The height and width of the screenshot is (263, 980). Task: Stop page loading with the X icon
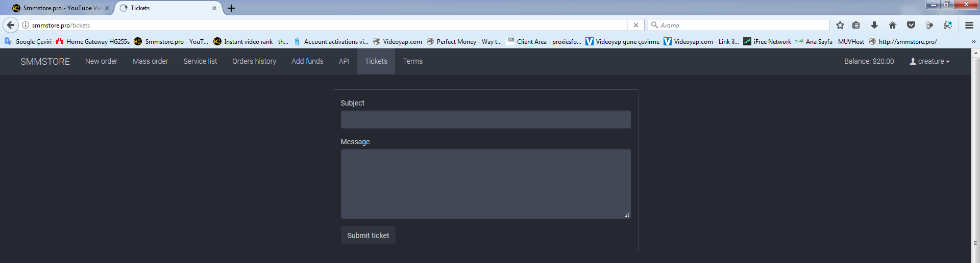[x=636, y=25]
